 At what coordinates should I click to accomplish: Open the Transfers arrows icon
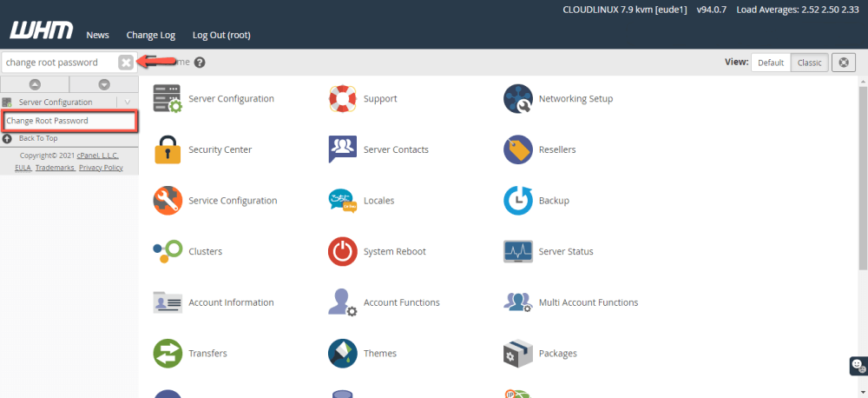(168, 354)
